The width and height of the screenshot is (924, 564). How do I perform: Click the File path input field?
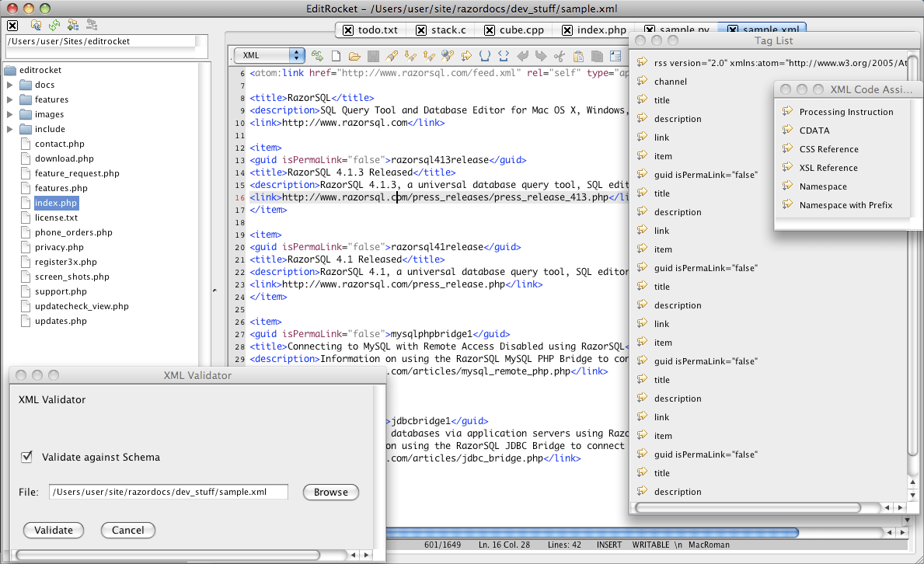tap(168, 492)
